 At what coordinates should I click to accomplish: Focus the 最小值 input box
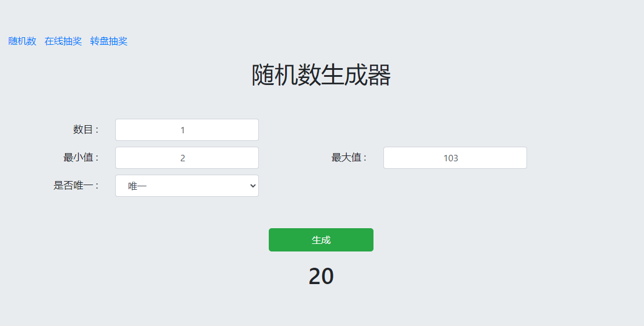pos(187,158)
